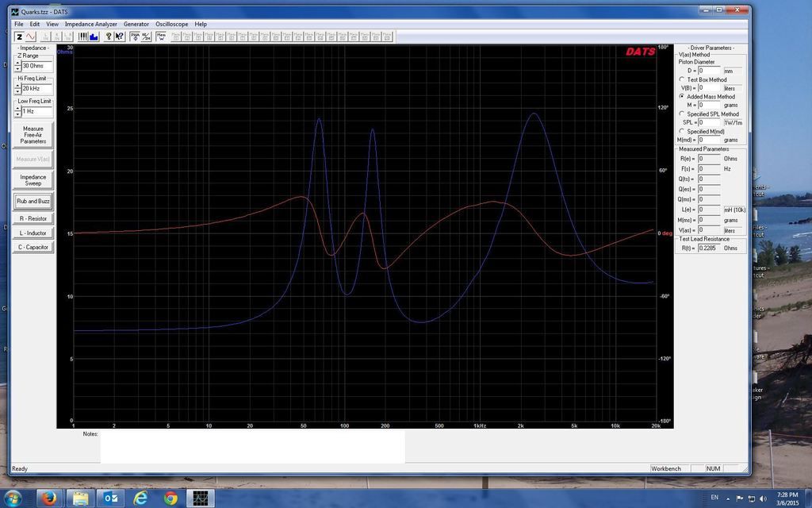
Task: Click the R - Resistor button
Action: tap(33, 218)
